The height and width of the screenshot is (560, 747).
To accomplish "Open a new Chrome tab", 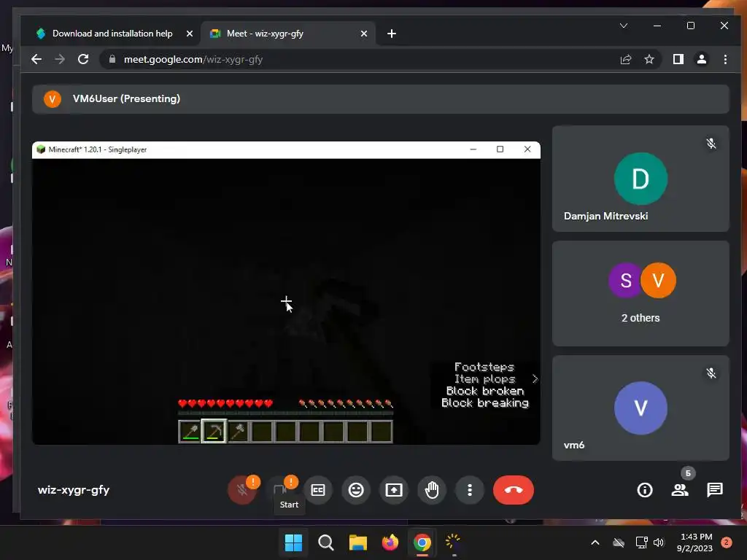I will click(392, 34).
